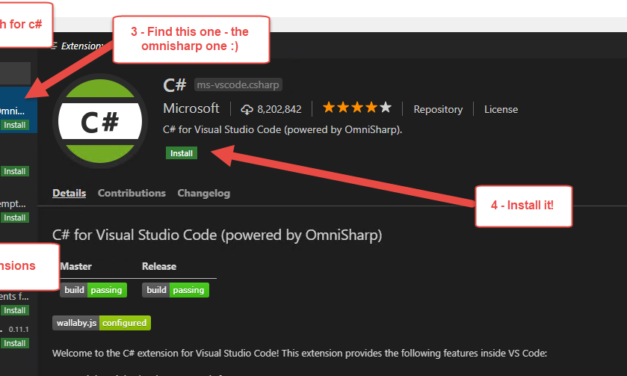Switch to the Contributions tab
627x376 pixels.
[132, 193]
